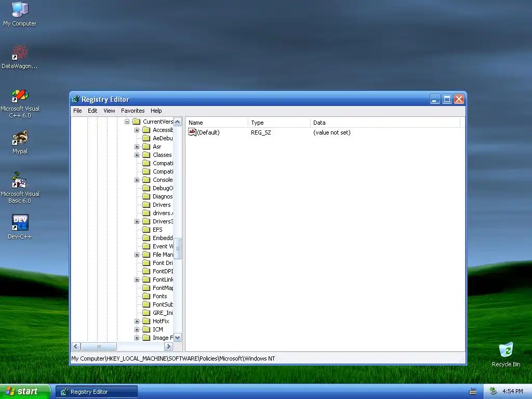
Task: Open the My Computer desktop icon
Action: (20, 14)
